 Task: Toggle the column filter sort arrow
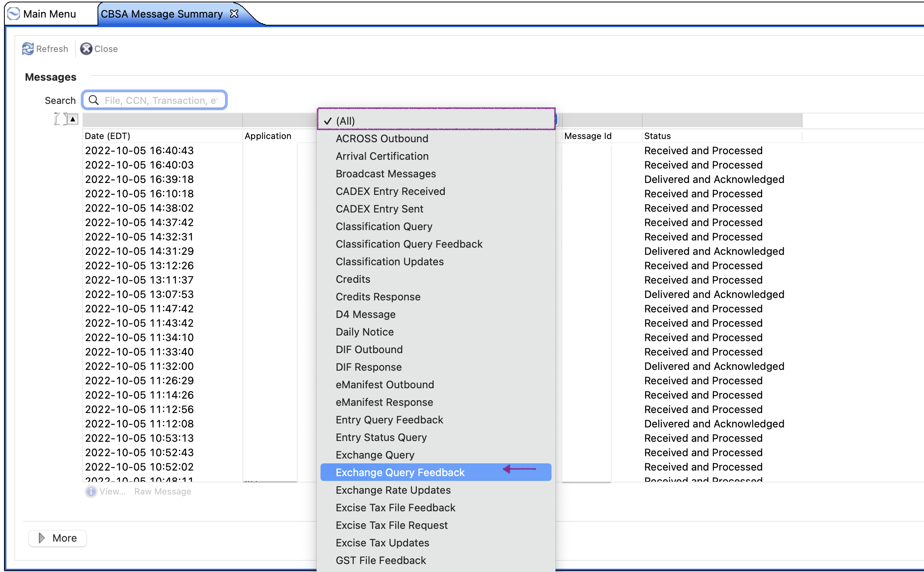click(x=73, y=119)
